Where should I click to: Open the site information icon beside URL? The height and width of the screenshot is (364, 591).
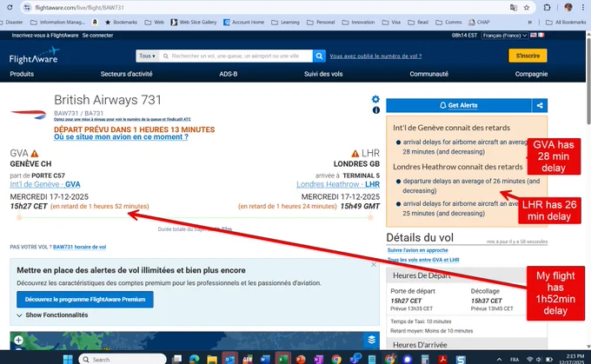point(27,7)
